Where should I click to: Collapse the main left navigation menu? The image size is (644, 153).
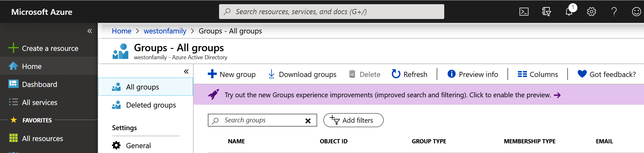coord(90,31)
